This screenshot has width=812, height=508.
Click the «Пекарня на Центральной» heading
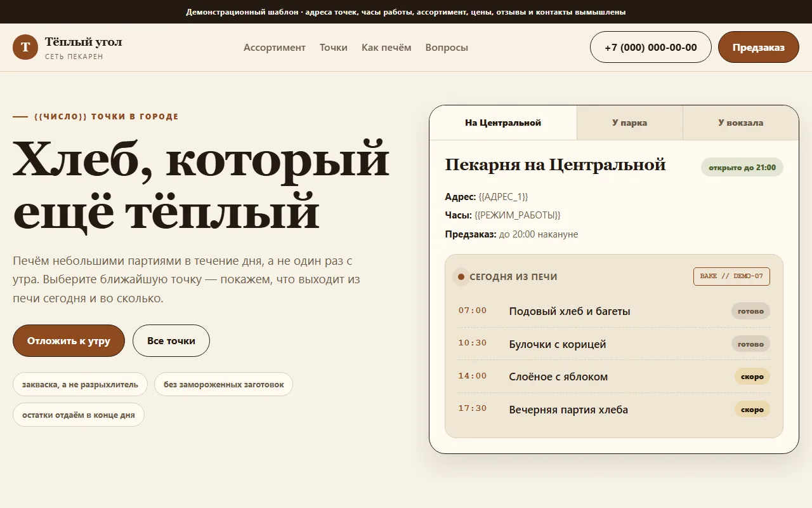point(556,165)
